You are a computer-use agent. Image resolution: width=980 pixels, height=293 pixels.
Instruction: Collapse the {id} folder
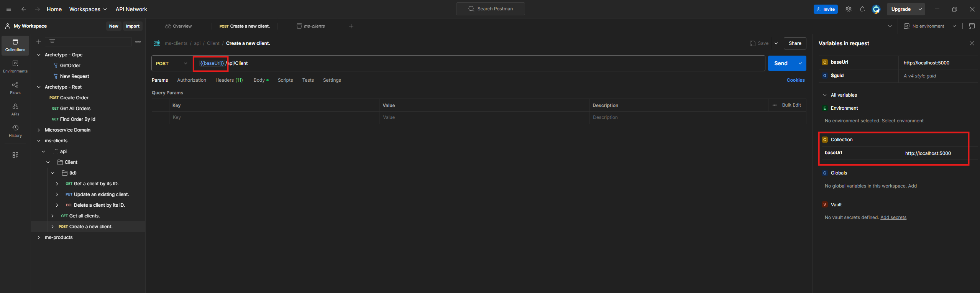[x=53, y=173]
